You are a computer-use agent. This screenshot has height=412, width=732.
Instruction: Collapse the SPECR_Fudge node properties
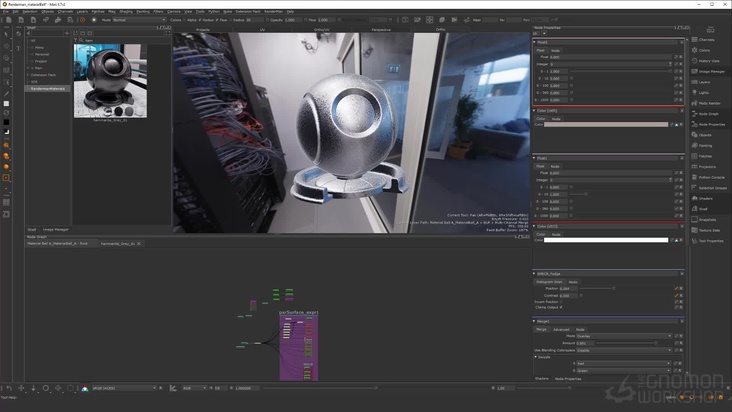(x=534, y=273)
